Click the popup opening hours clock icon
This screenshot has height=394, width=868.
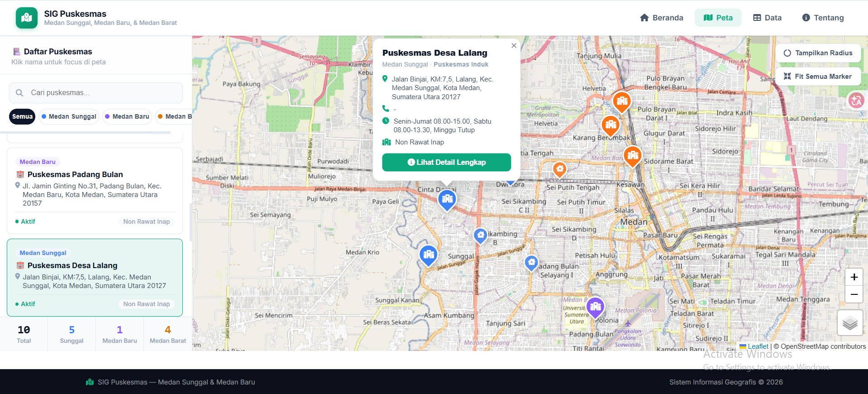386,121
